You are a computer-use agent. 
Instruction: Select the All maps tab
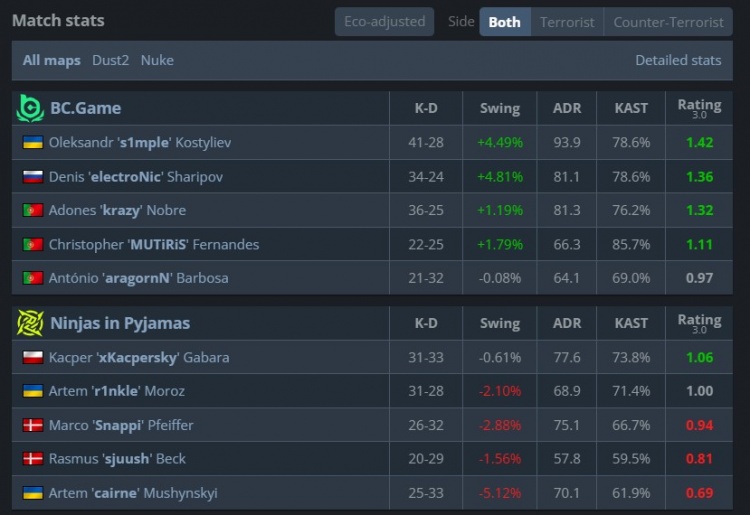coord(52,60)
